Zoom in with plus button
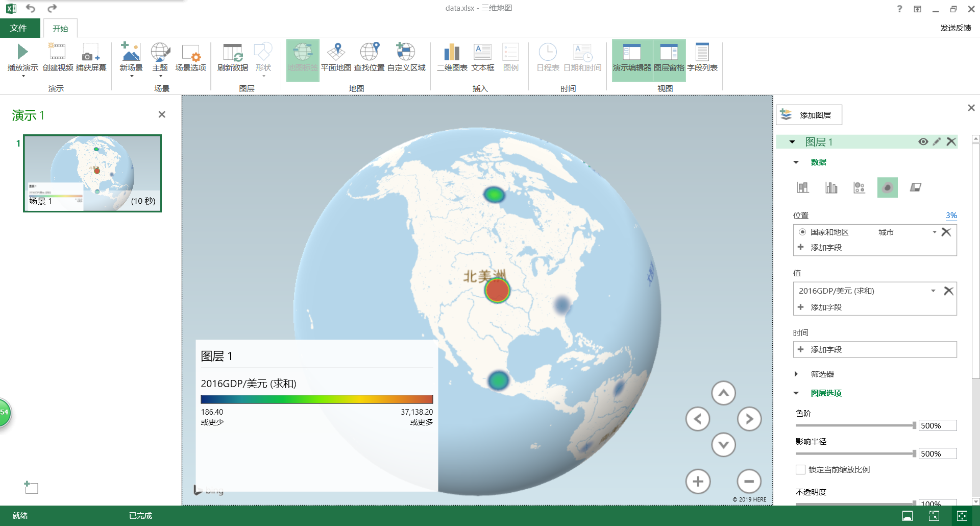 (698, 481)
